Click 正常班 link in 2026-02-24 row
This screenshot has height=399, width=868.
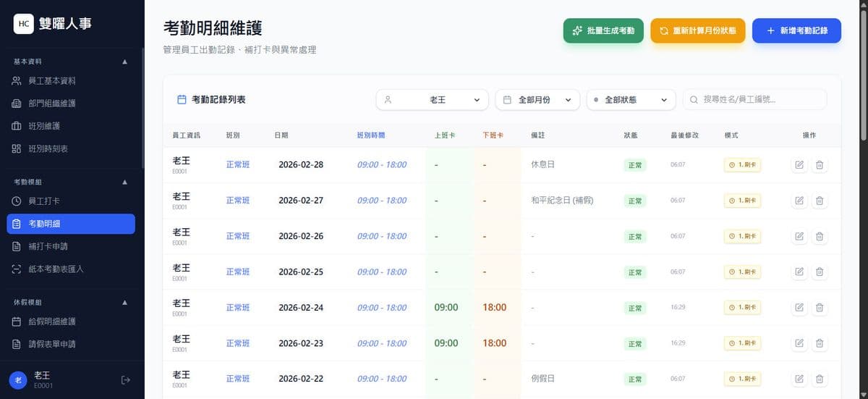(238, 307)
